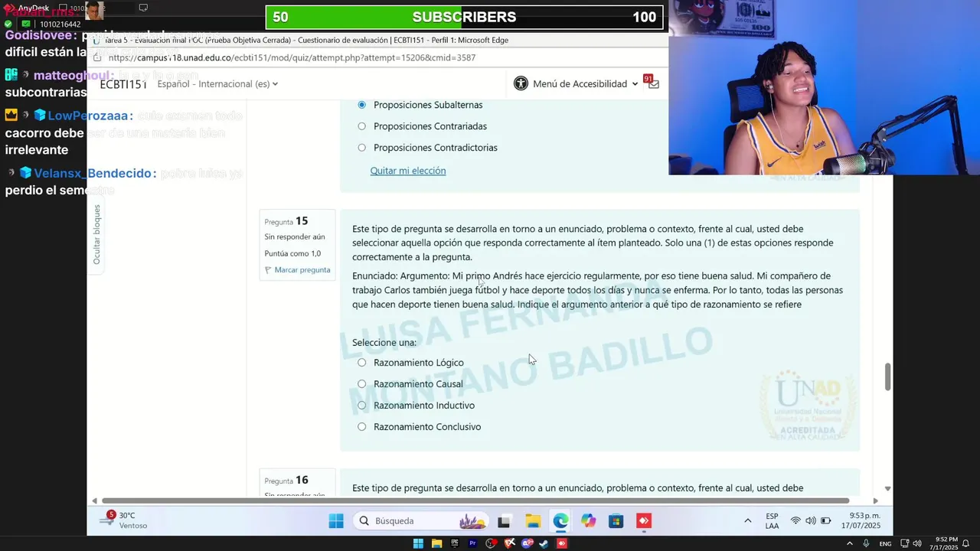Screen dimensions: 980x551
Task: Click the horizontal scrollbar thumb
Action: 475,501
